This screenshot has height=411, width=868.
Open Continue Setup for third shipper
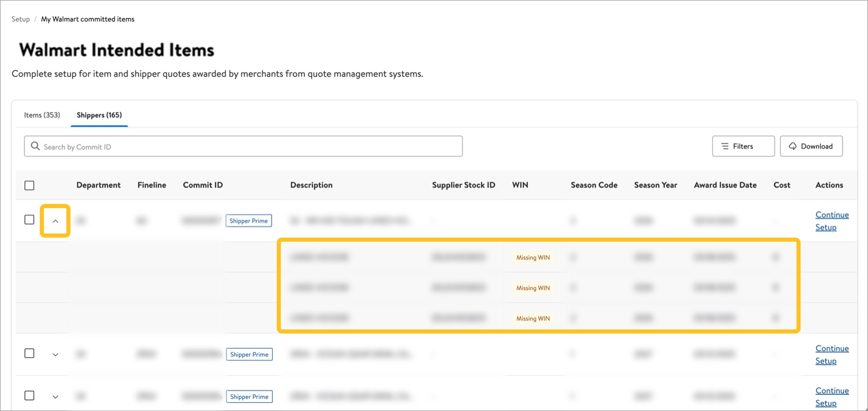click(832, 397)
